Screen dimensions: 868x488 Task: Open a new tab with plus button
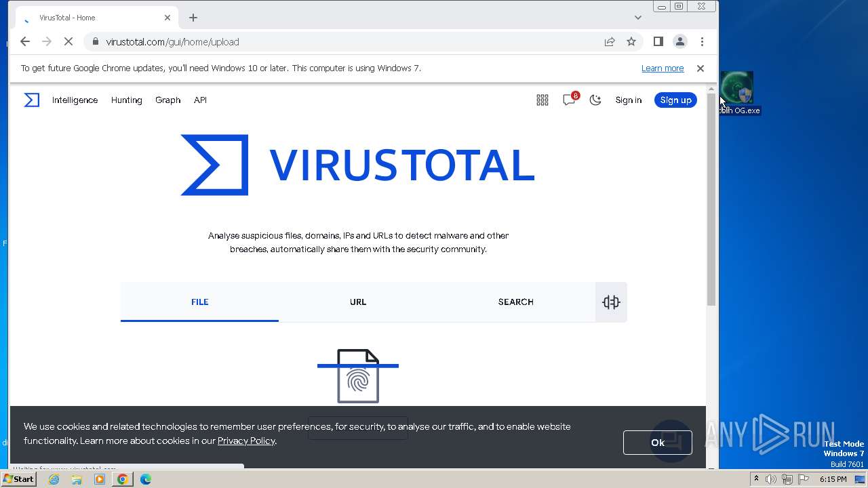click(193, 18)
